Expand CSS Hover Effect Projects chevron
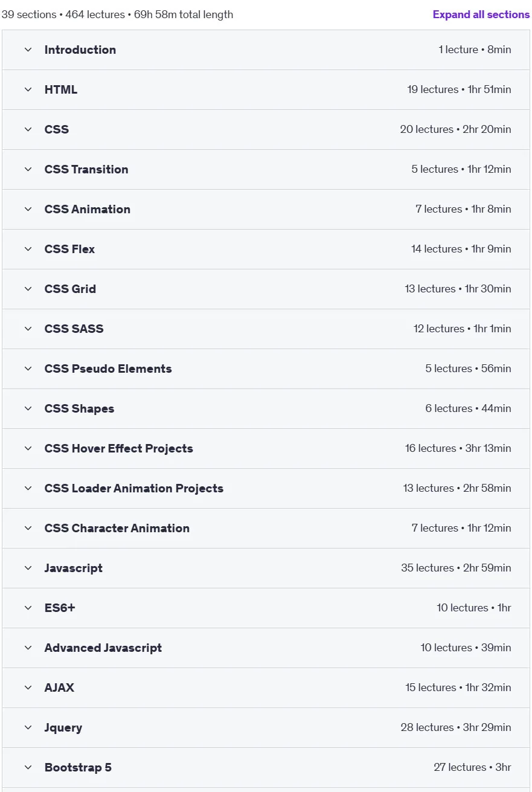 (28, 448)
